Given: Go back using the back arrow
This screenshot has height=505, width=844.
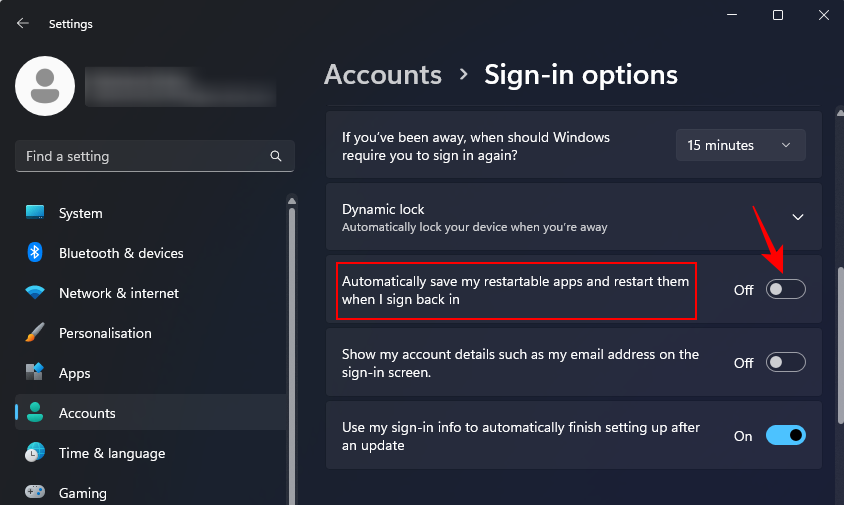Looking at the screenshot, I should tap(23, 23).
